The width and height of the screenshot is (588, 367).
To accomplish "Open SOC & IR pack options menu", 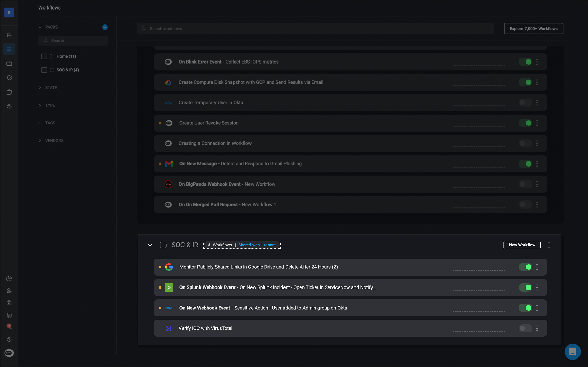I will pyautogui.click(x=549, y=245).
